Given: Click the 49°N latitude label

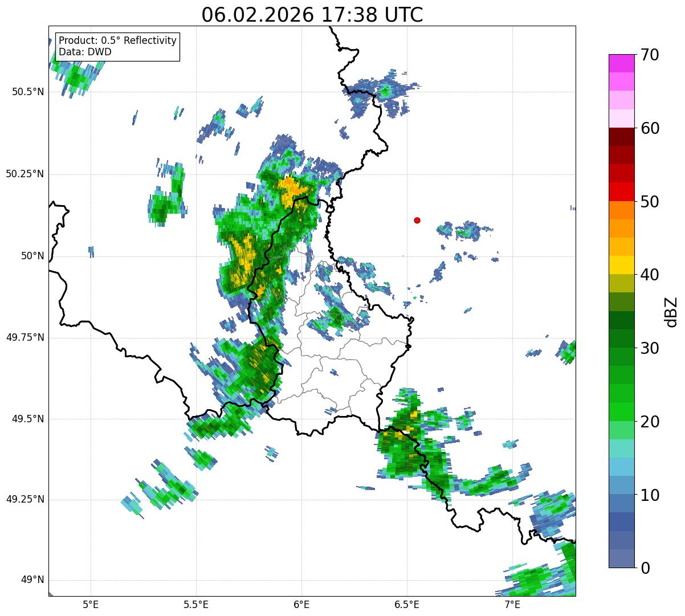Looking at the screenshot, I should click(x=33, y=580).
